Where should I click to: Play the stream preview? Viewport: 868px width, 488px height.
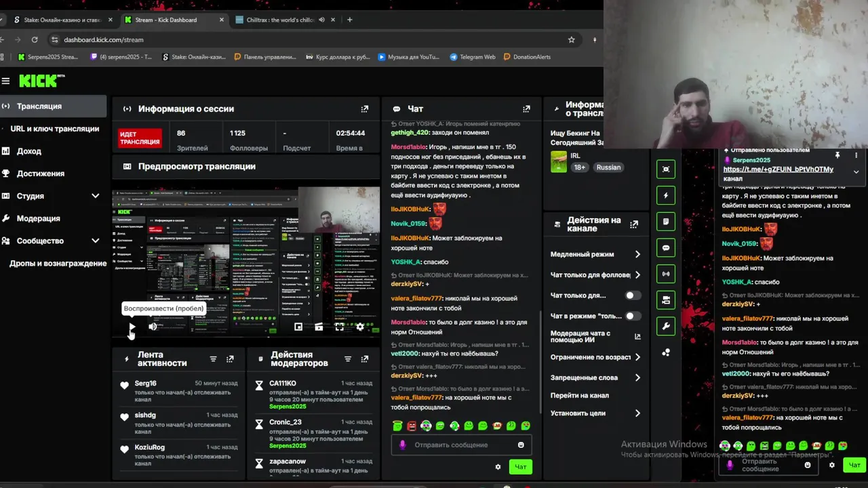tap(132, 327)
